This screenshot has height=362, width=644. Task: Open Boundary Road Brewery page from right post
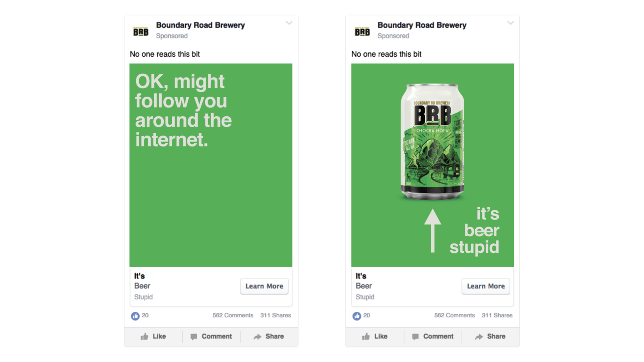point(422,25)
